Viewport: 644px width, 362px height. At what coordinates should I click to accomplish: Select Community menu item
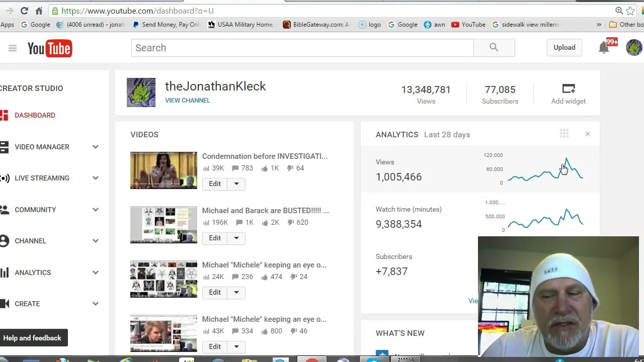pos(35,210)
